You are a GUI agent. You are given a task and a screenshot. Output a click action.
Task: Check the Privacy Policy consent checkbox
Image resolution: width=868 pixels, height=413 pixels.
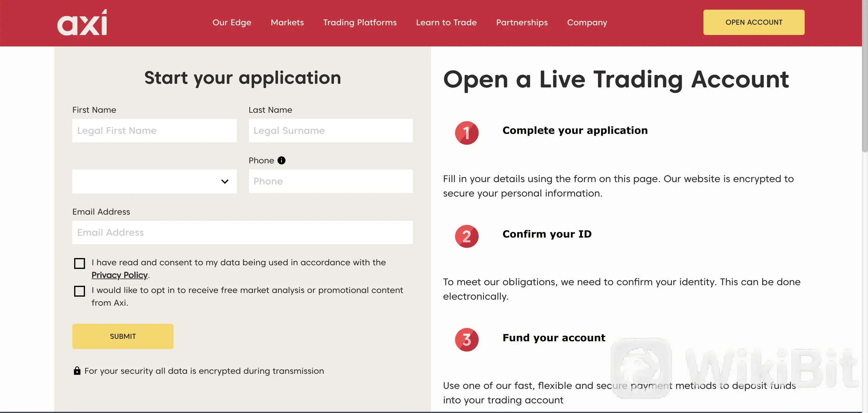pos(80,263)
